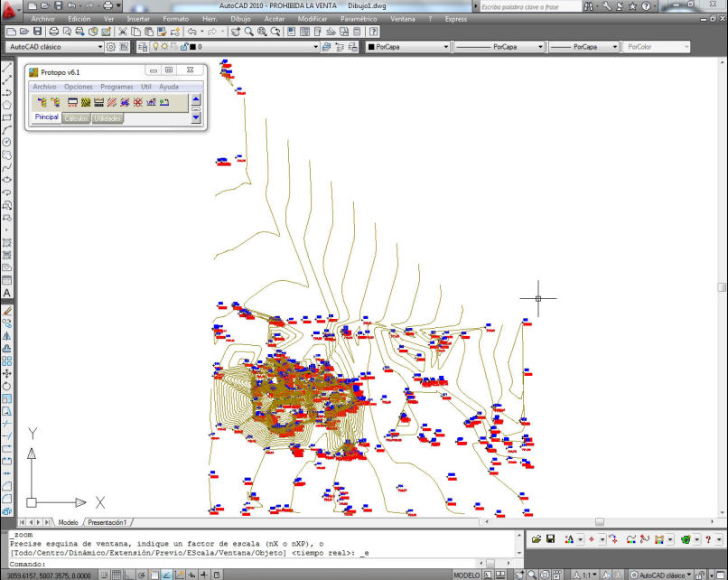This screenshot has height=580, width=728.
Task: Click the horizontal scrollbar thumb below drawing
Action: click(600, 522)
